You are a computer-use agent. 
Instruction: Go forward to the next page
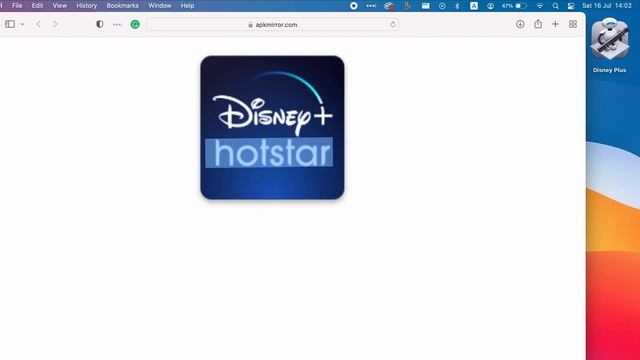pos(55,24)
